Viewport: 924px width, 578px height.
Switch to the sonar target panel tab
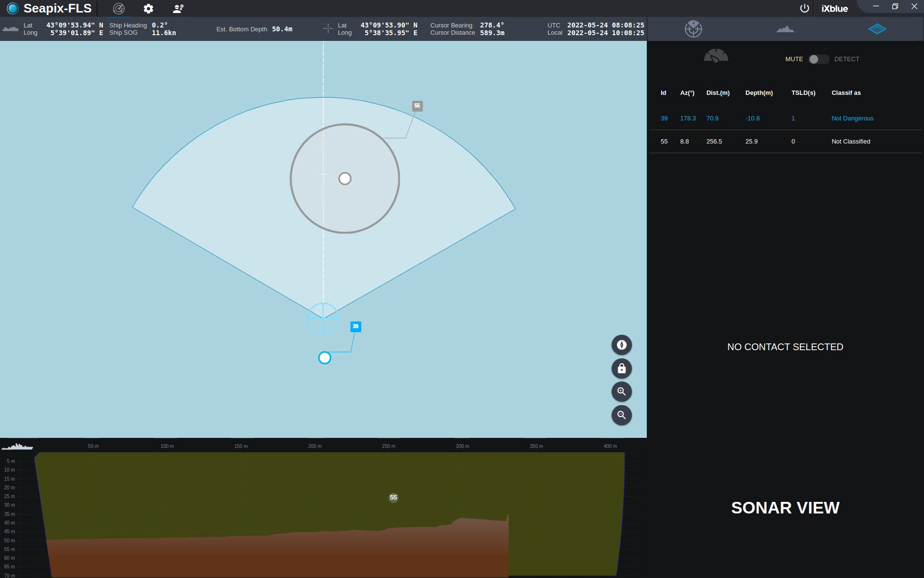[693, 29]
